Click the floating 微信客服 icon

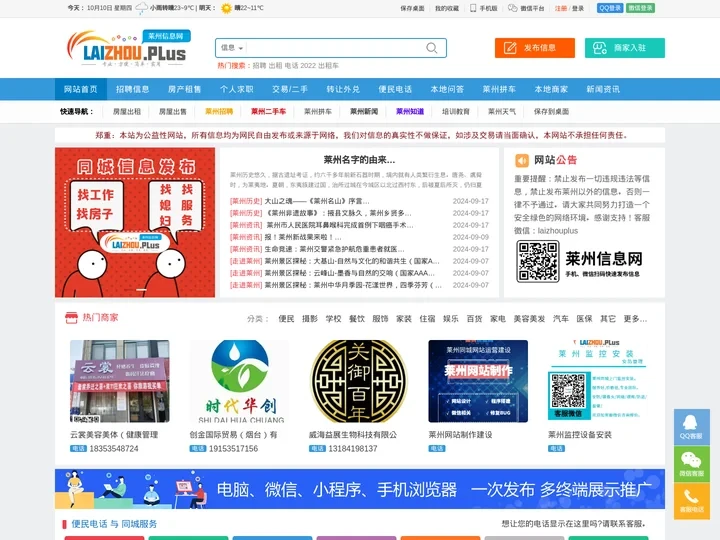point(692,464)
